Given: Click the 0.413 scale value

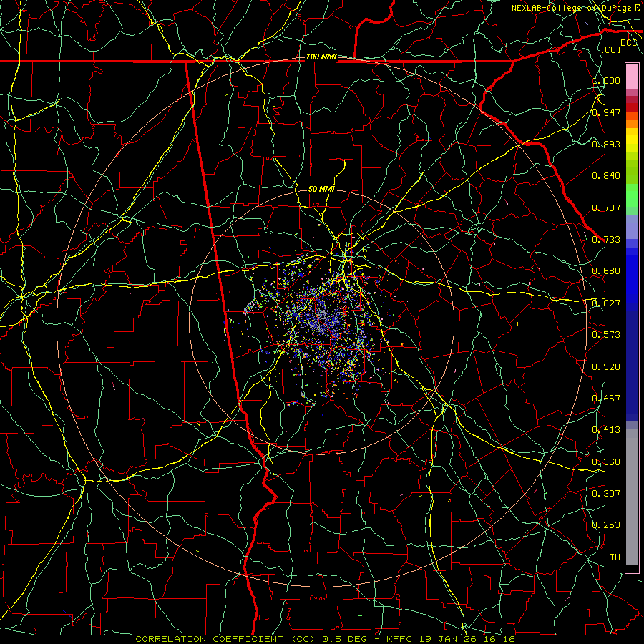Looking at the screenshot, I should (606, 430).
